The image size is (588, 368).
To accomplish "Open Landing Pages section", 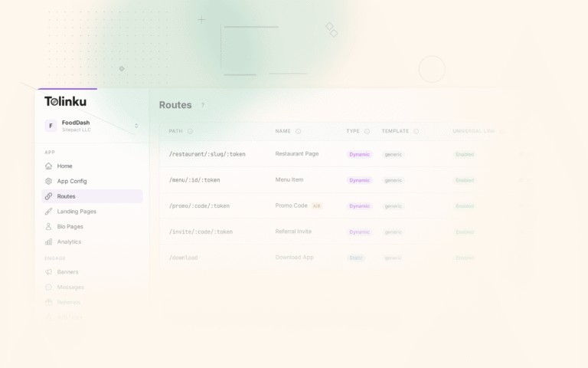I will [x=92, y=212].
